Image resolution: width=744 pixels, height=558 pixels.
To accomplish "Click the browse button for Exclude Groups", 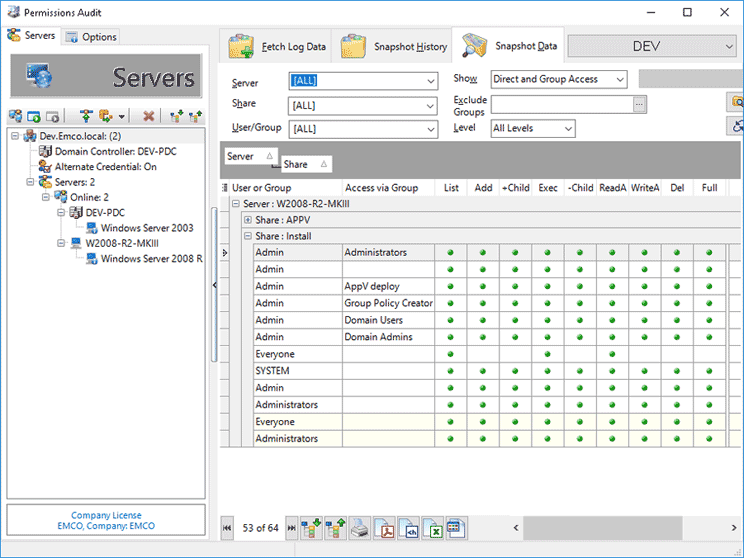I will coord(640,103).
